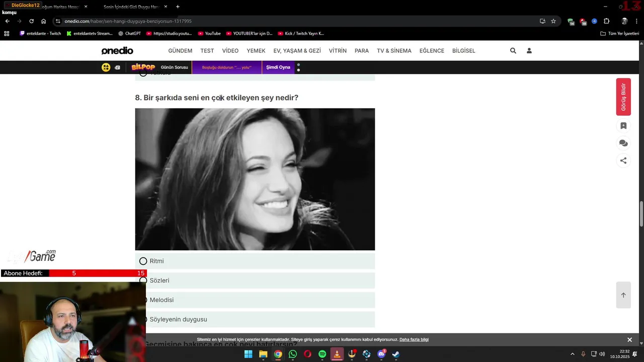Bookmark this page with the star icon
Image resolution: width=644 pixels, height=362 pixels.
[553, 21]
